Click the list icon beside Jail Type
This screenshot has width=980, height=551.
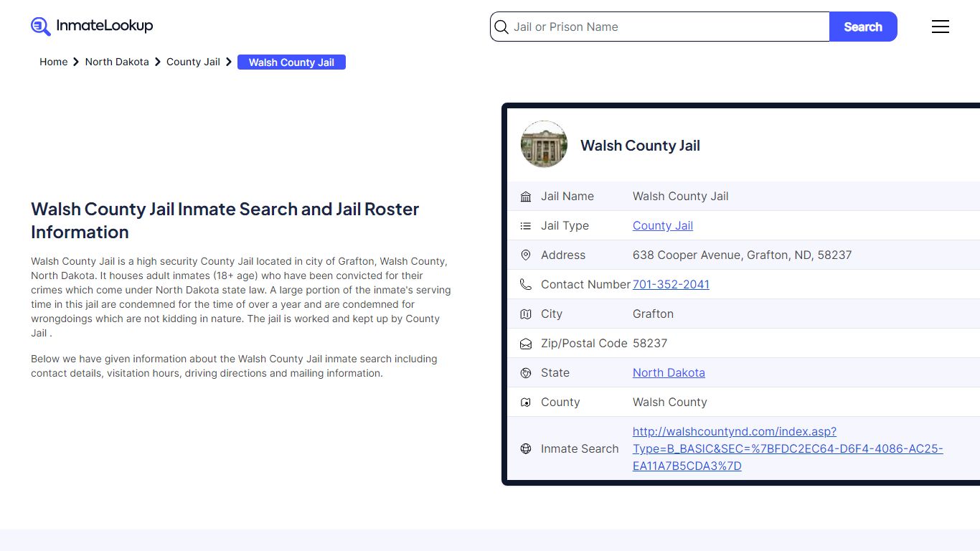point(526,226)
